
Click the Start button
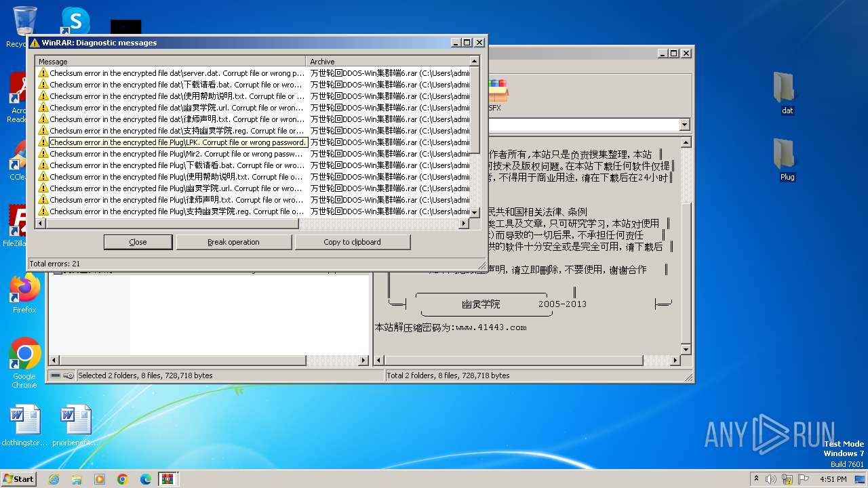tap(19, 479)
